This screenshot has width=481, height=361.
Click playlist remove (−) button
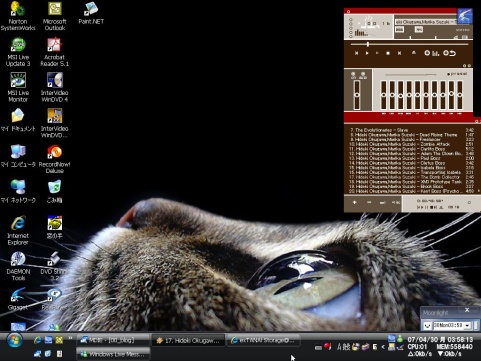(369, 202)
